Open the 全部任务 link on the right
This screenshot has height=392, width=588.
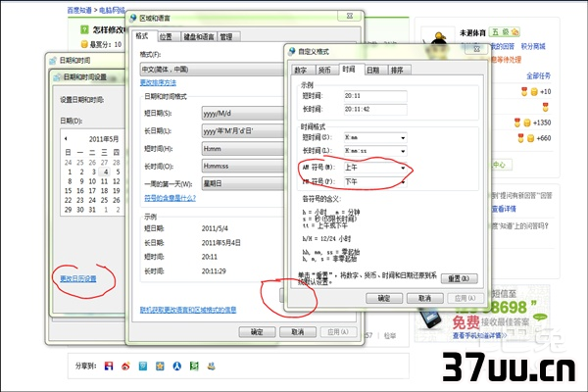coord(538,75)
